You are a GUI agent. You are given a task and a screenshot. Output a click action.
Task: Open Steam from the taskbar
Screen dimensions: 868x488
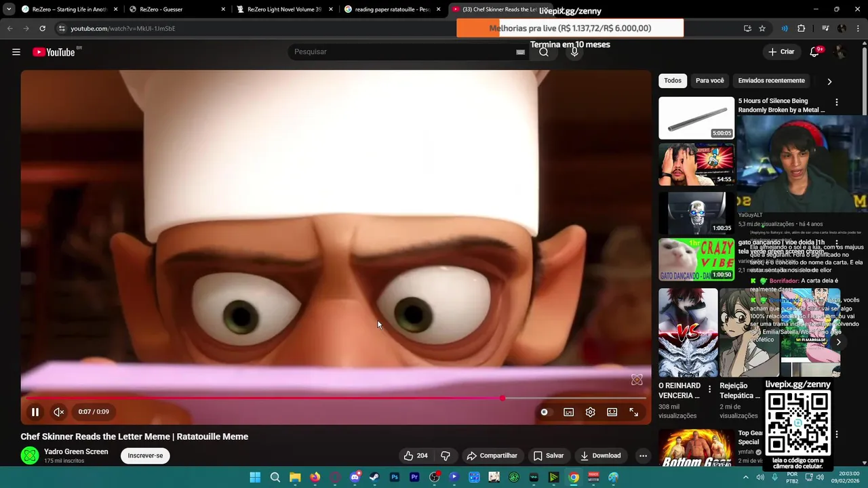pos(374,477)
